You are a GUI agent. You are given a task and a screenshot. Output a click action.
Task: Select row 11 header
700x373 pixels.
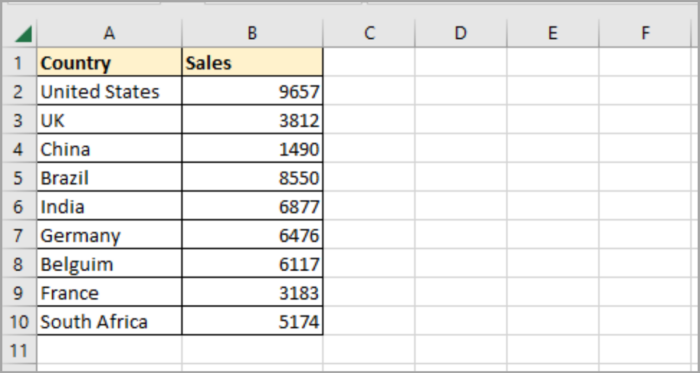tap(19, 350)
